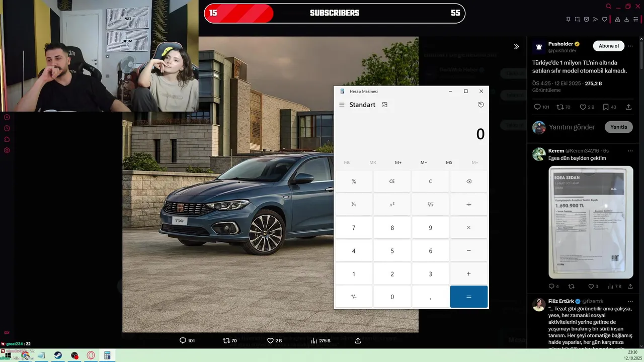Click the MS memory store button
This screenshot has width=644, height=362.
[x=449, y=162]
